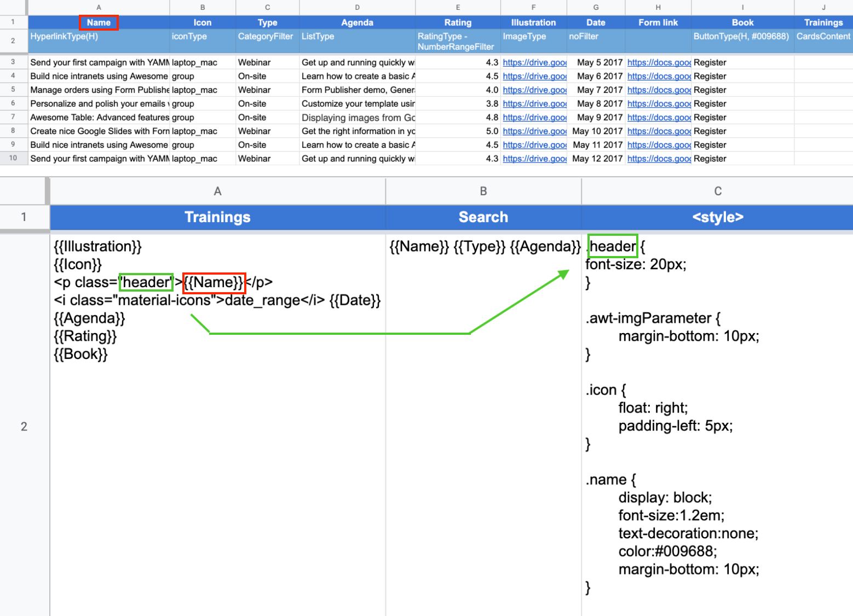The height and width of the screenshot is (616, 853).
Task: Select the Personalize and polish your emails cell
Action: click(x=99, y=103)
